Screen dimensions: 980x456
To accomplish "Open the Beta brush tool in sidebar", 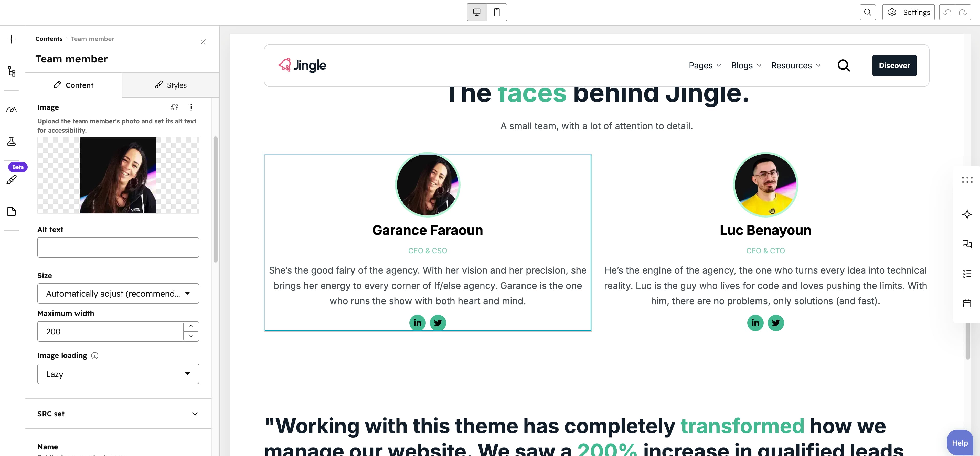I will pyautogui.click(x=12, y=180).
